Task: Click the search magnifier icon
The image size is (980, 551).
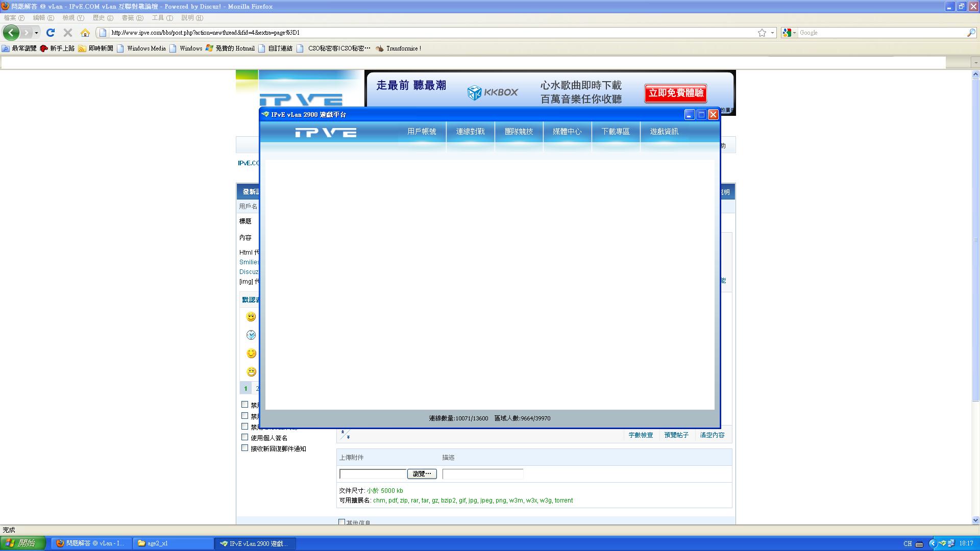Action: 970,33
